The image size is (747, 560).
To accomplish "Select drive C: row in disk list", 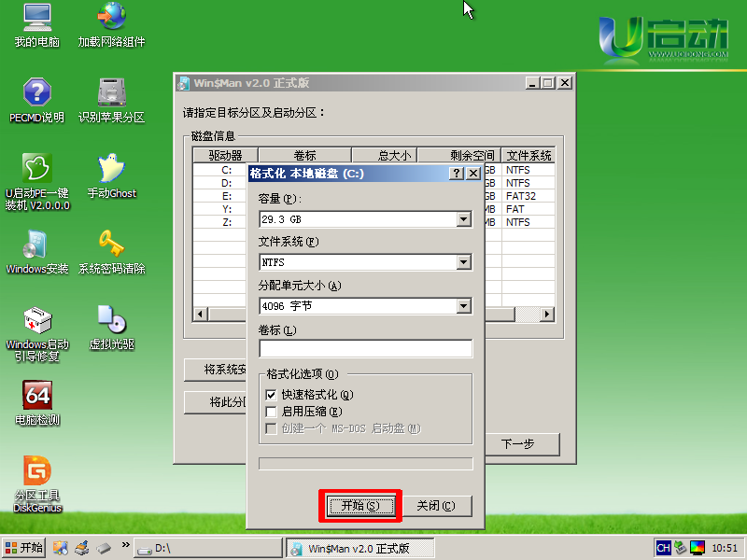I will (374, 170).
